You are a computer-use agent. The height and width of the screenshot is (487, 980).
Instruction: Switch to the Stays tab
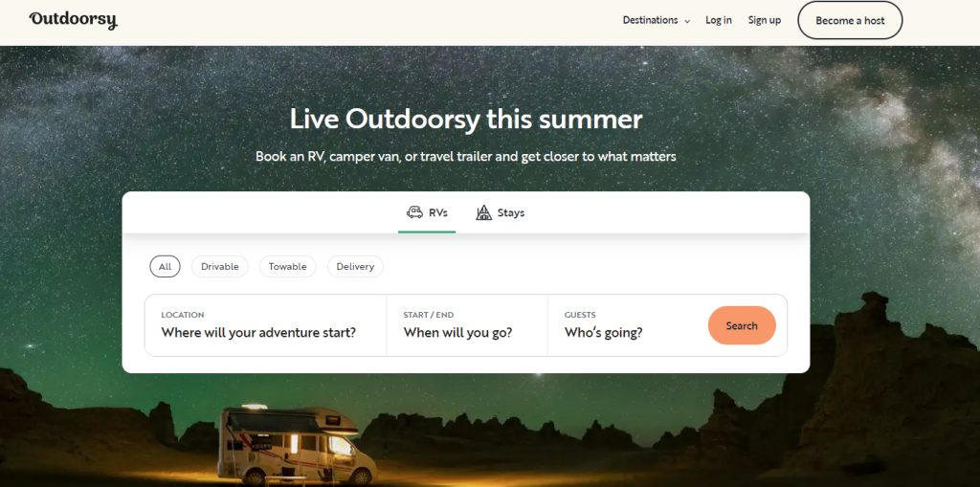500,212
